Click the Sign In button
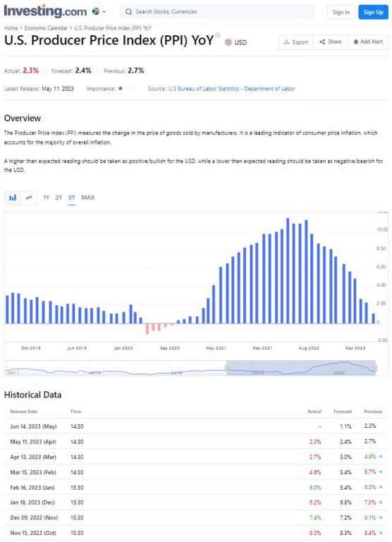The width and height of the screenshot is (392, 542). 341,12
